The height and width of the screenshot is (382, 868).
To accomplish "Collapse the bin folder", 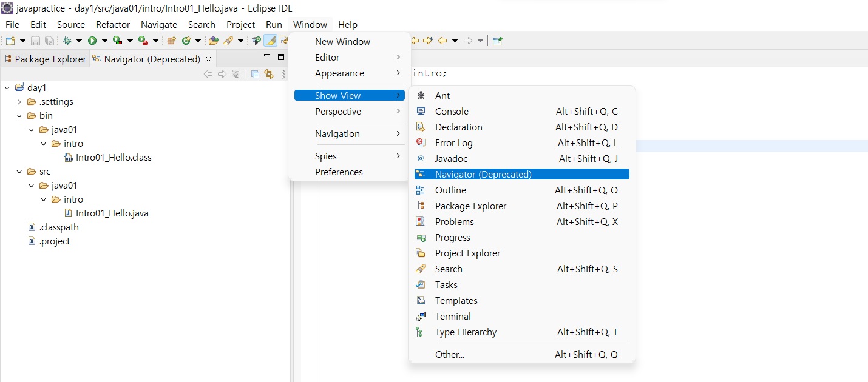I will click(x=19, y=116).
